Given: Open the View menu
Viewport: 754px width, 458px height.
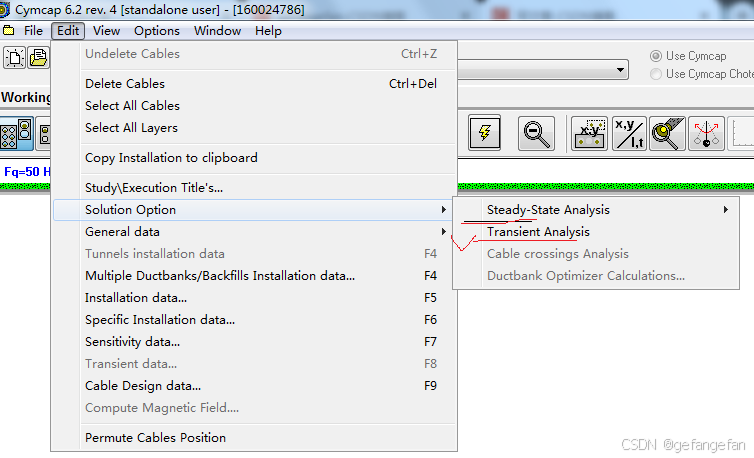Looking at the screenshot, I should pyautogui.click(x=106, y=31).
